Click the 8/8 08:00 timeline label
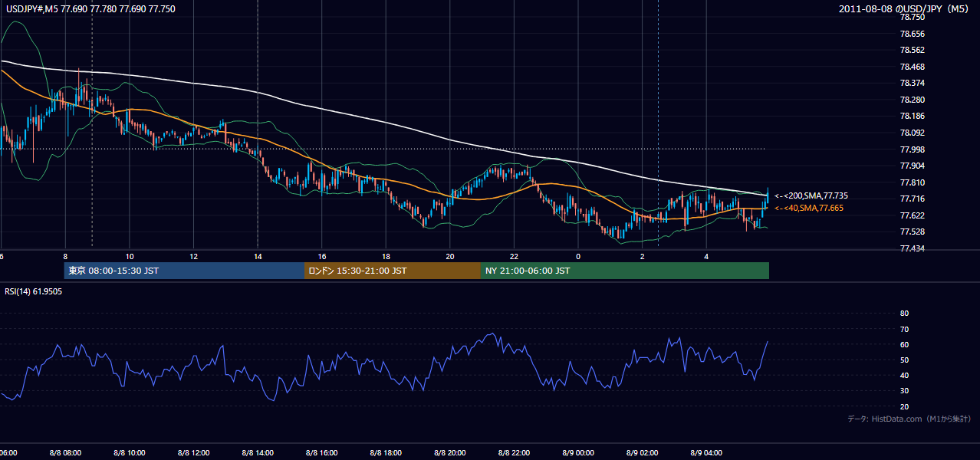Viewport: 980px width, 460px height. [x=65, y=452]
